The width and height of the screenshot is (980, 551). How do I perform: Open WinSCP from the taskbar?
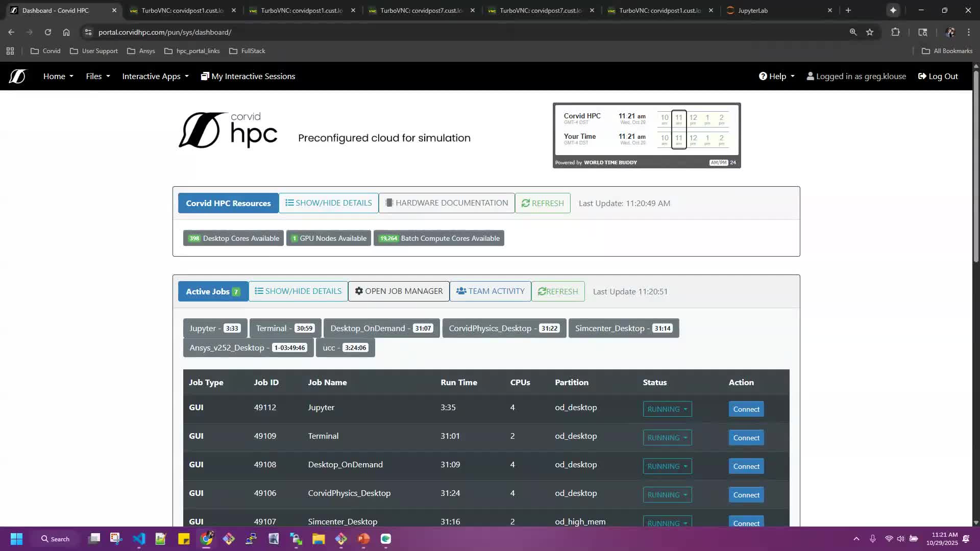[x=296, y=539]
